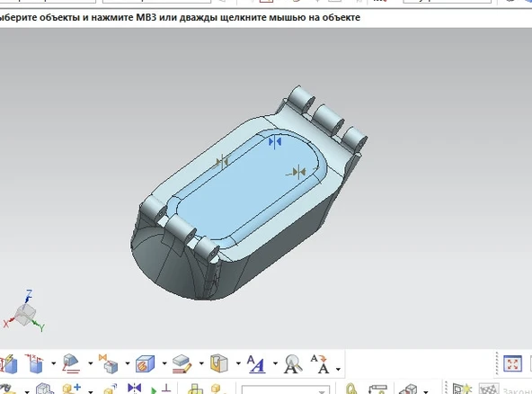The image size is (532, 394).
Task: Expand the angular face tool dropdown arrow
Action: pos(91,363)
